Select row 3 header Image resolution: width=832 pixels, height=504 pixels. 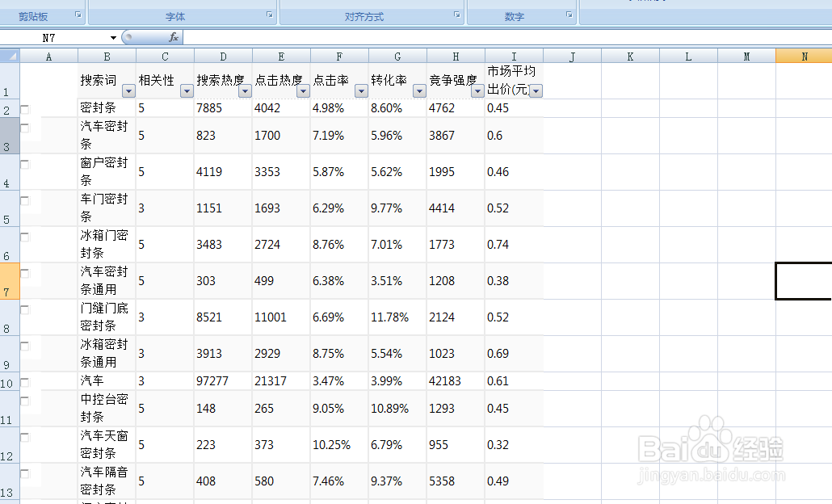[x=10, y=135]
